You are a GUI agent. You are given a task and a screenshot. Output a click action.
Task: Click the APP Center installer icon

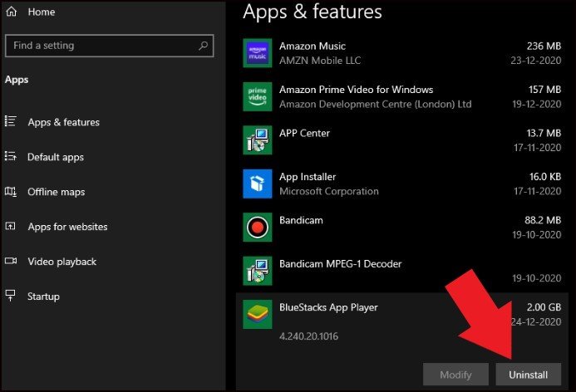258,140
